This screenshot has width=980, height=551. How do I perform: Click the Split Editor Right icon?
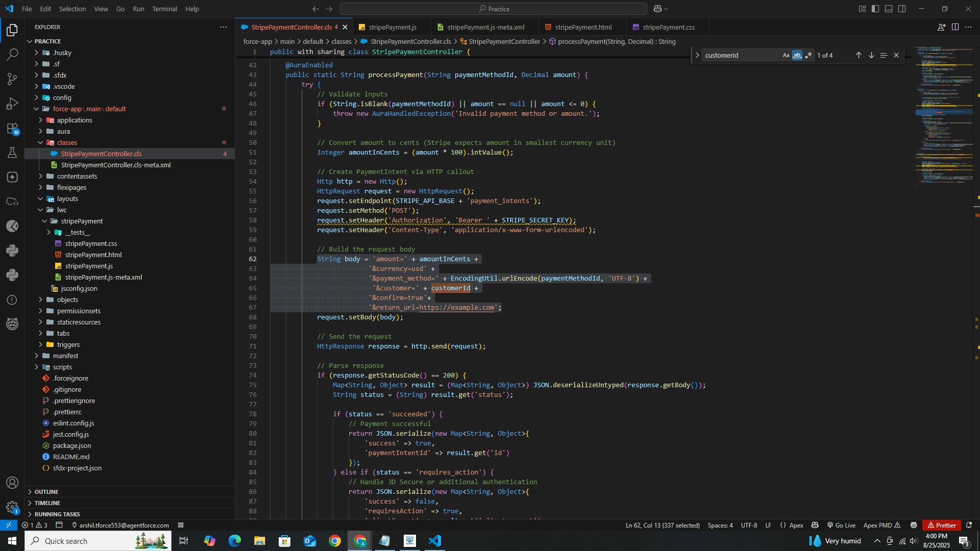click(955, 27)
